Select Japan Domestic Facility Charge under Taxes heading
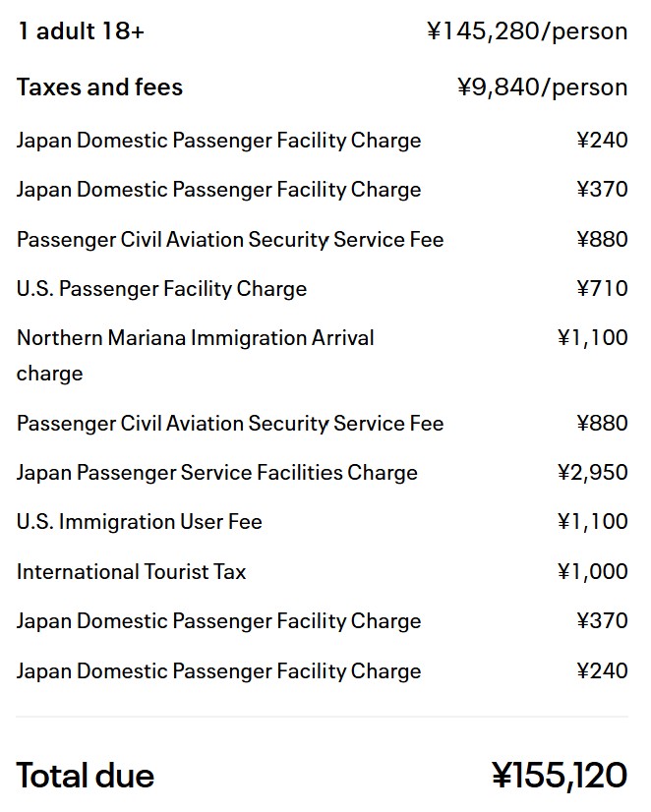This screenshot has height=812, width=651. (x=218, y=141)
